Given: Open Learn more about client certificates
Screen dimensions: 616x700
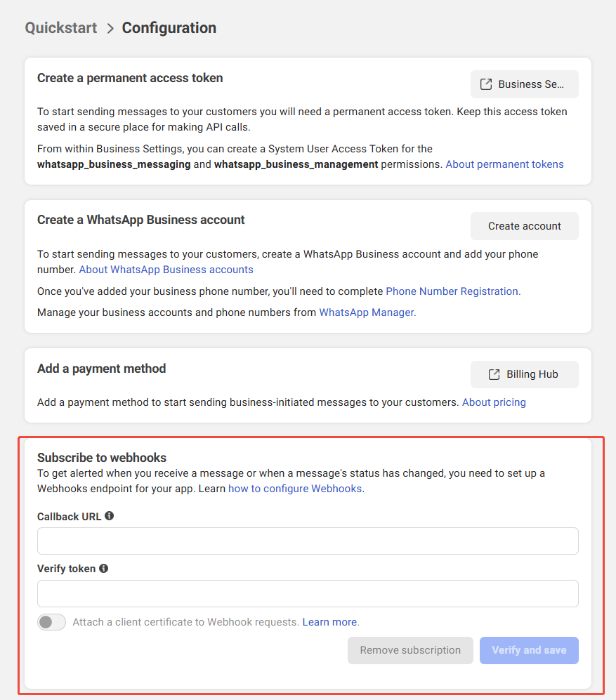Looking at the screenshot, I should tap(329, 622).
